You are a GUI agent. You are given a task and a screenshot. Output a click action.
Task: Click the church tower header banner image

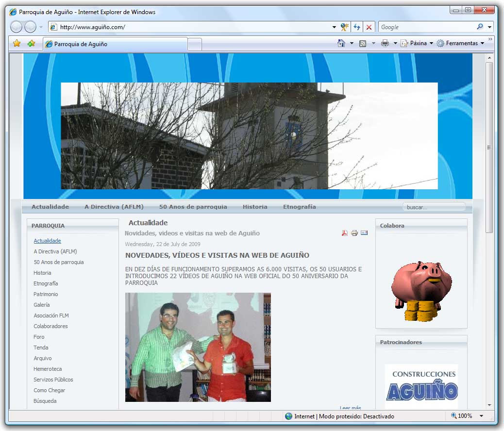[249, 135]
